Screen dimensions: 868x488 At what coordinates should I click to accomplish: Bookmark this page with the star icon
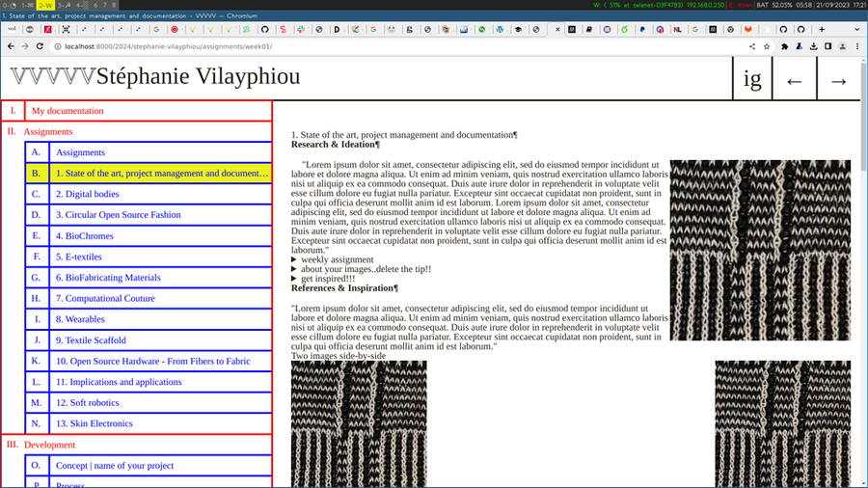[767, 46]
